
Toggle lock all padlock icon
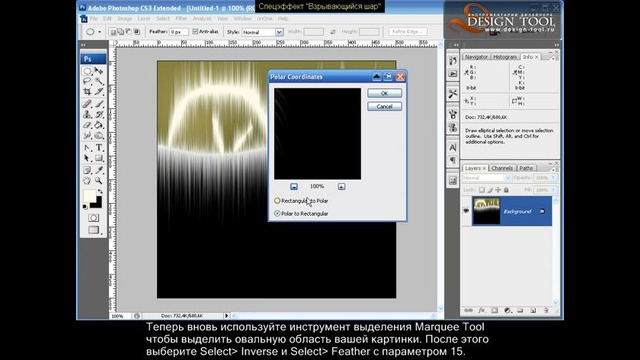(506, 190)
